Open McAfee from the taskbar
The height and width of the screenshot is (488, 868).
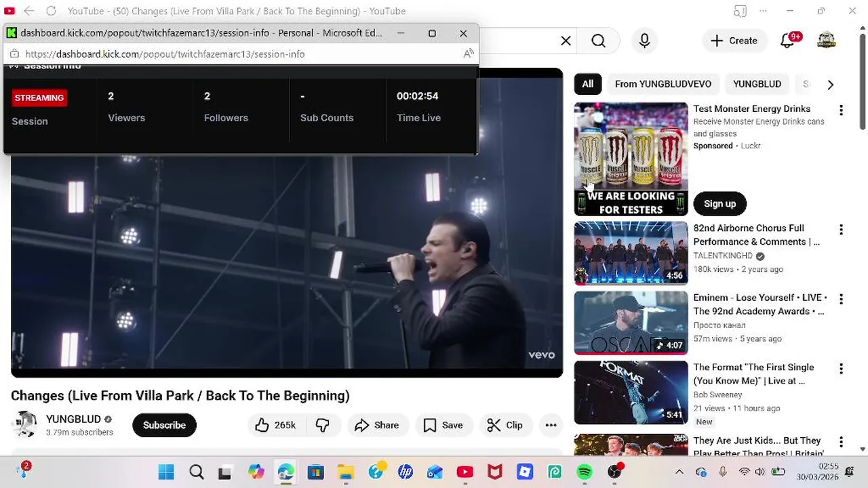pos(495,472)
